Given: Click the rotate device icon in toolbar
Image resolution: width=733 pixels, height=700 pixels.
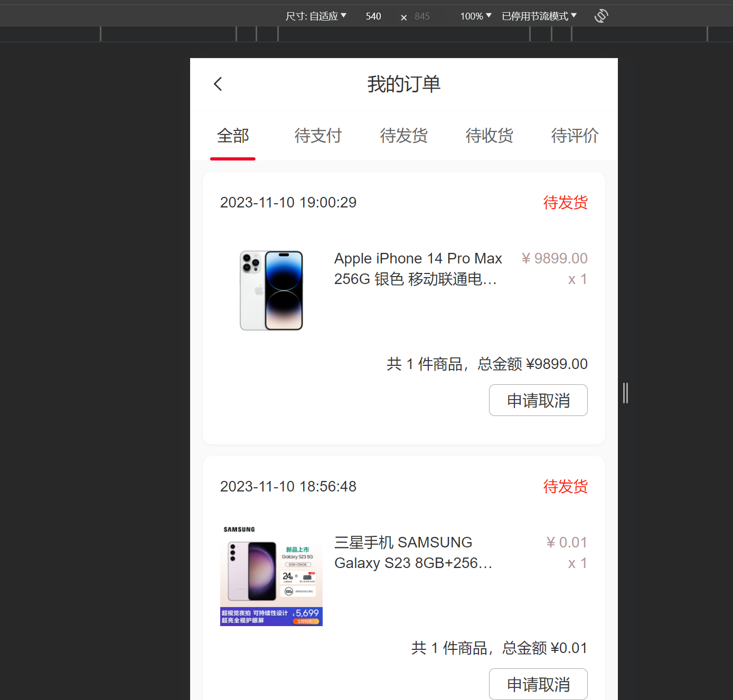Looking at the screenshot, I should click(x=601, y=16).
